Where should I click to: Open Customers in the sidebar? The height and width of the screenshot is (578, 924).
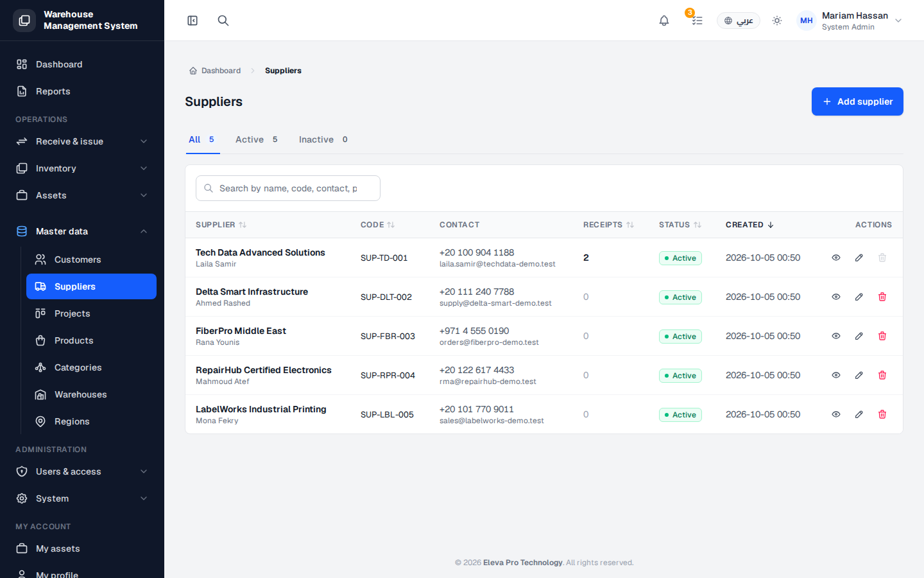pos(91,259)
